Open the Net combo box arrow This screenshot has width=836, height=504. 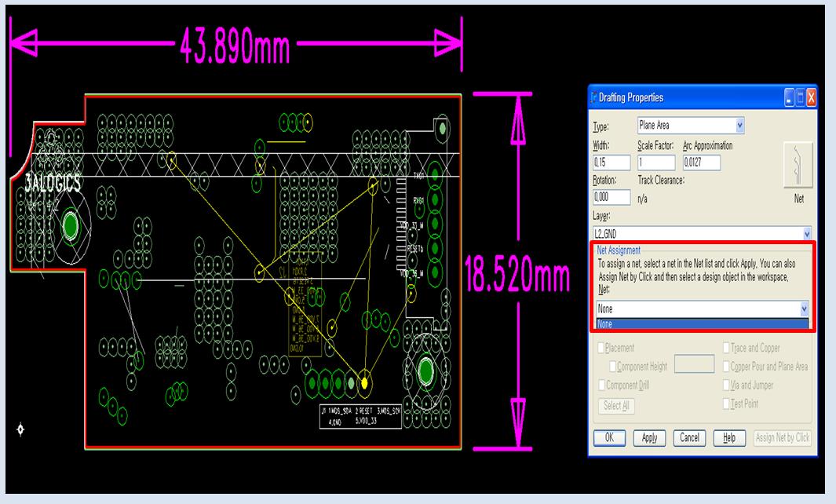[803, 309]
